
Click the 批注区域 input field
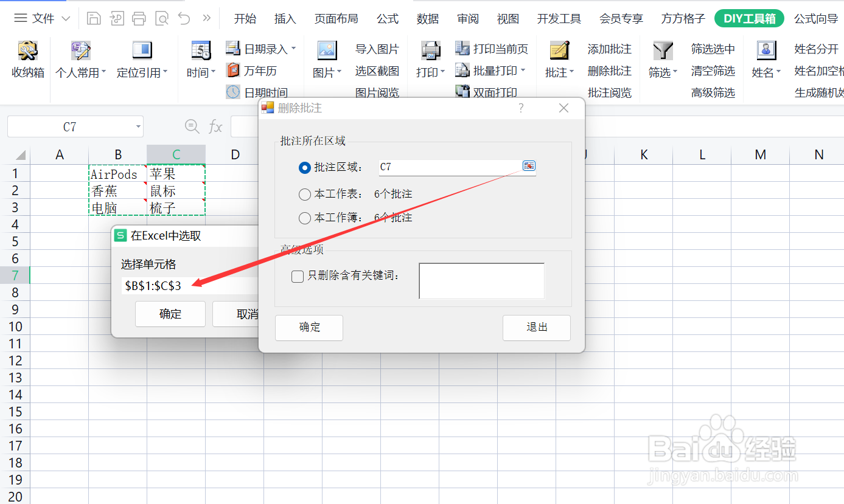pyautogui.click(x=457, y=167)
